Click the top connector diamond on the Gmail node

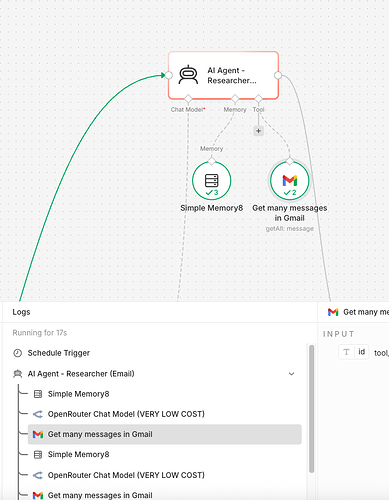(290, 161)
